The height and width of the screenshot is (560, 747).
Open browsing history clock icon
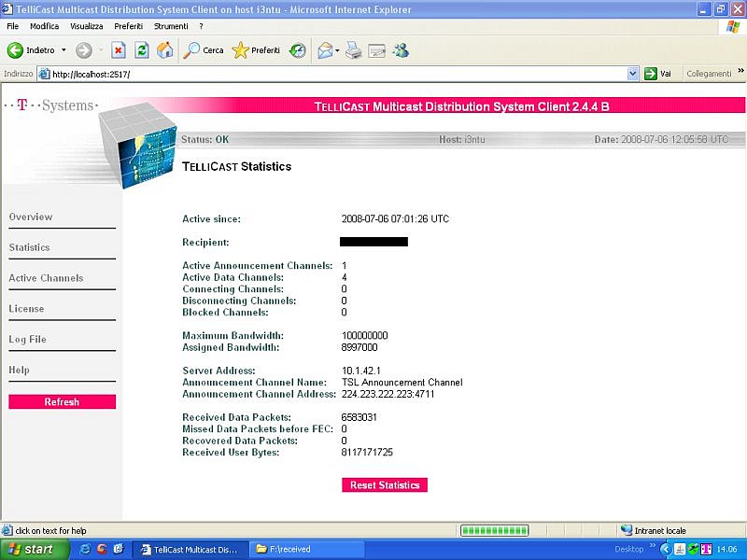point(298,50)
